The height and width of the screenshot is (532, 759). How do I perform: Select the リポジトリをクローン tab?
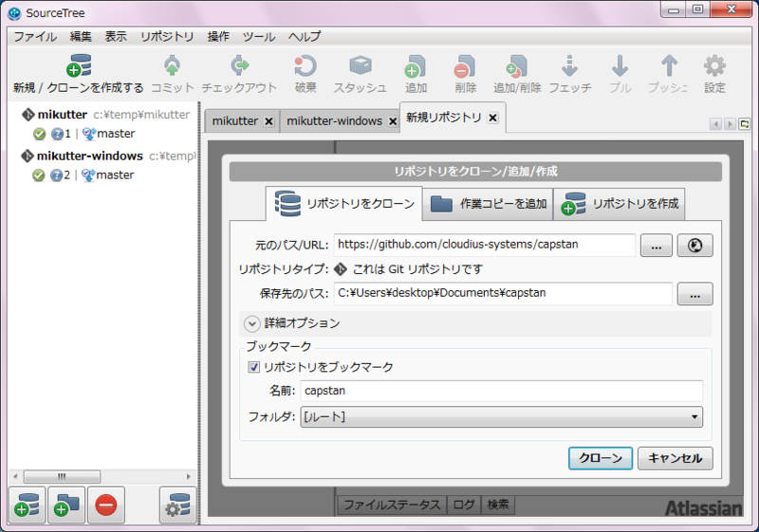tap(344, 204)
